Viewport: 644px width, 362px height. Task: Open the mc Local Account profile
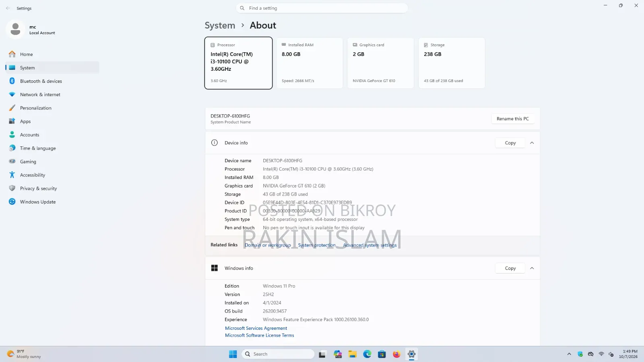click(x=31, y=29)
